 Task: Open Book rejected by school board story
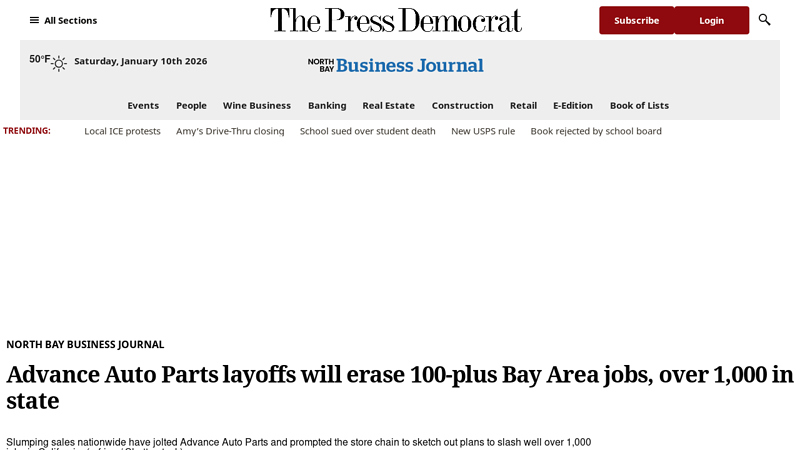pos(596,131)
